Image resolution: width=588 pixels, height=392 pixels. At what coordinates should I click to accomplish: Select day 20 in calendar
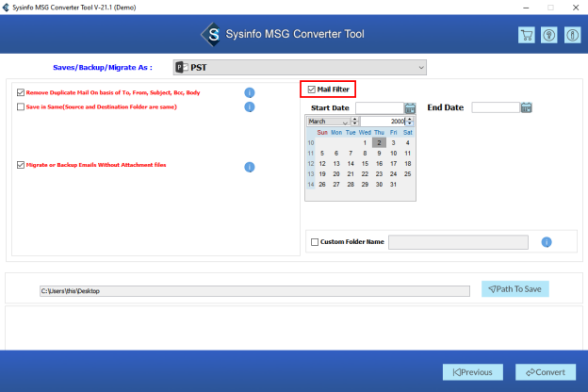(336, 174)
